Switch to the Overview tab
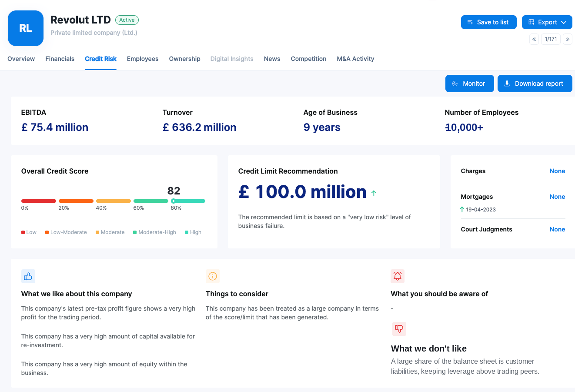Image resolution: width=575 pixels, height=392 pixels. coord(21,59)
